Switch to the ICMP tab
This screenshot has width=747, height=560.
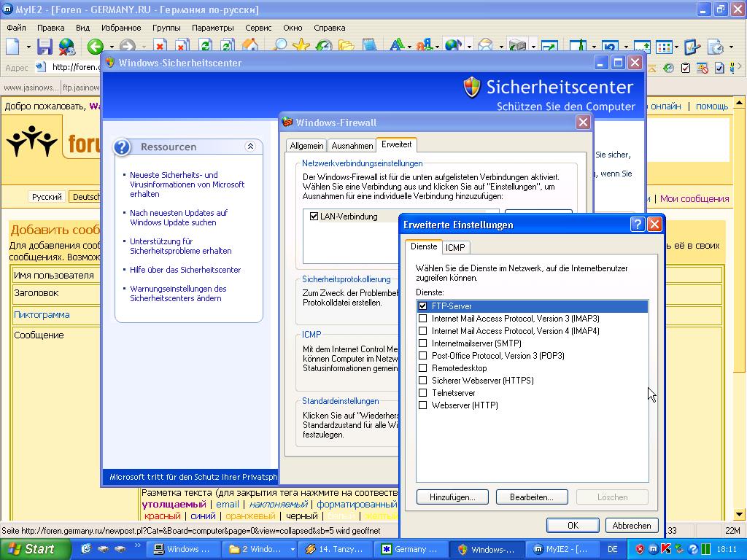455,248
